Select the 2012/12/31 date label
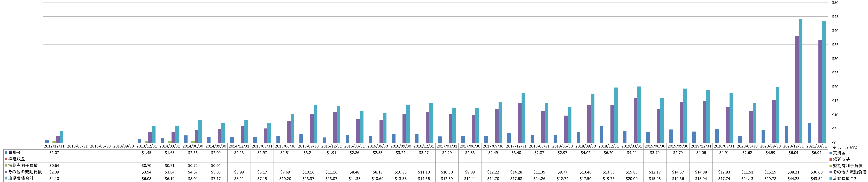 (54, 146)
